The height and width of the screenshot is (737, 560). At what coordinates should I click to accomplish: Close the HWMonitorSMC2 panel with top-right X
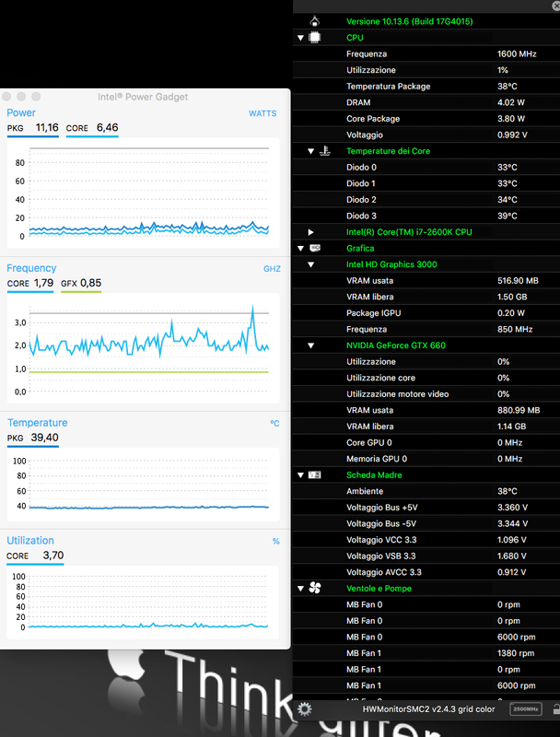(x=555, y=6)
